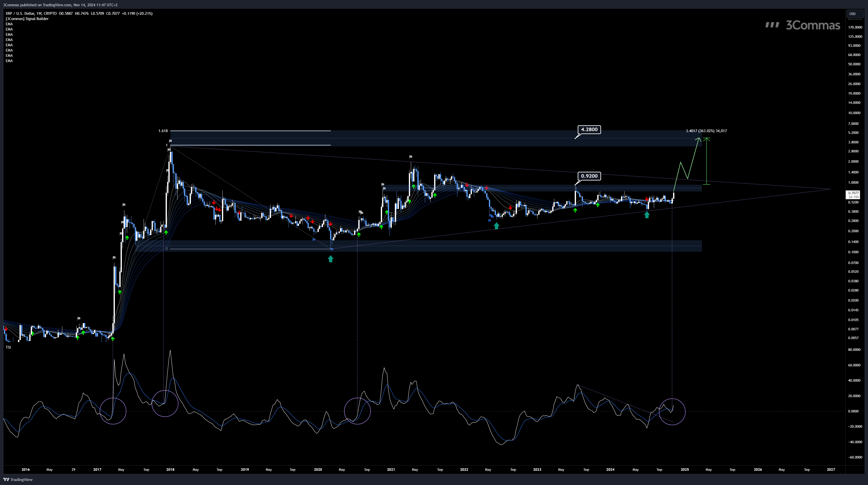This screenshot has height=485, width=868.
Task: Click the 2021 label on the time axis
Action: tap(391, 469)
